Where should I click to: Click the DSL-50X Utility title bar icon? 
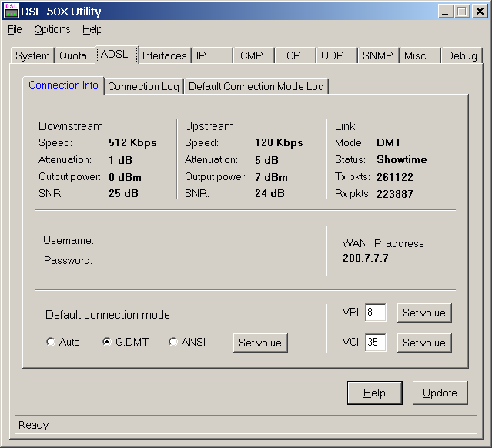[12, 11]
